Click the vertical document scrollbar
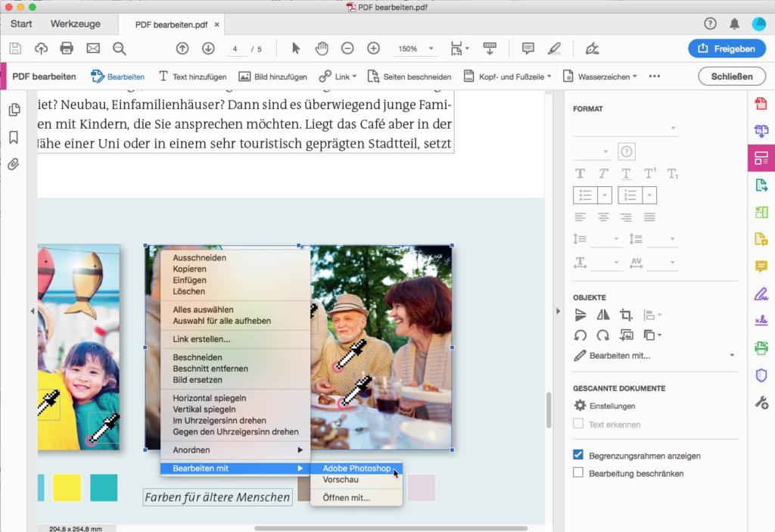Image resolution: width=775 pixels, height=532 pixels. coord(549,409)
